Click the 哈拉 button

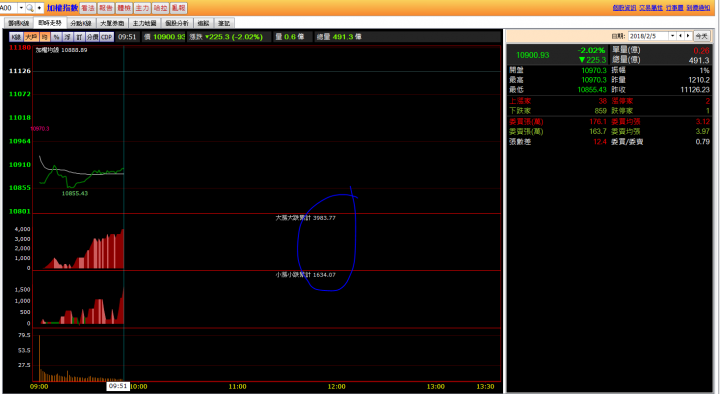coord(160,8)
